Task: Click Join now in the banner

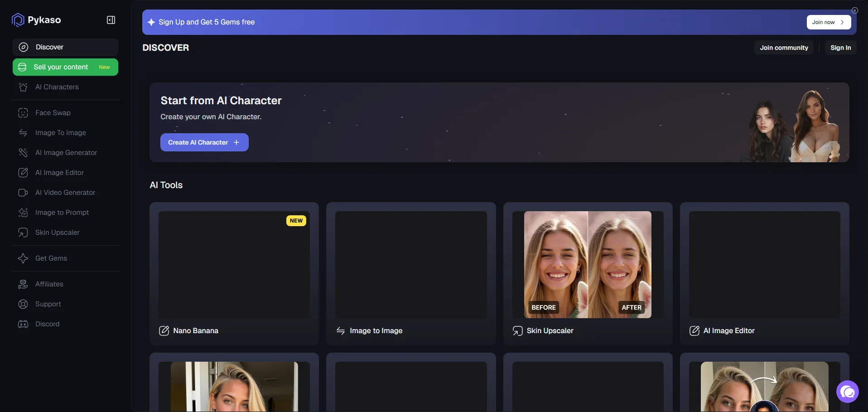Action: click(828, 22)
